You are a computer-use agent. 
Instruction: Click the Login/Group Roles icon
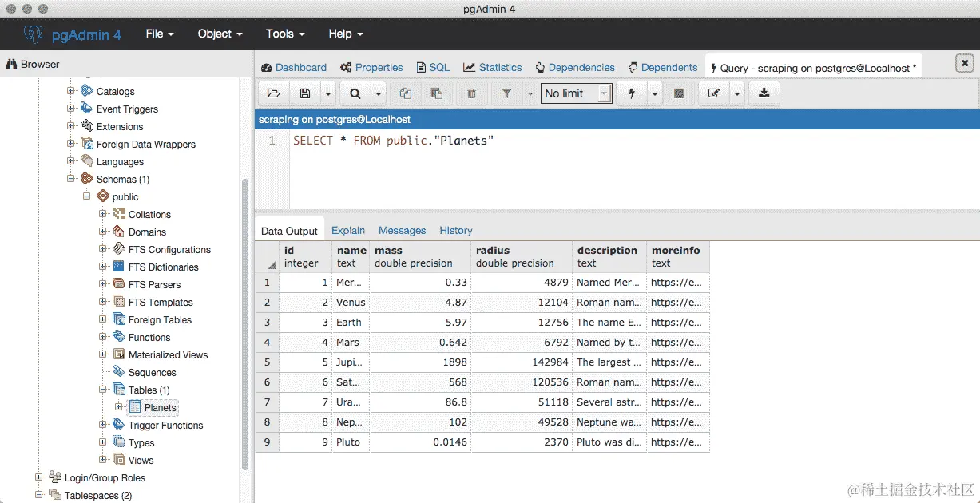click(x=54, y=477)
